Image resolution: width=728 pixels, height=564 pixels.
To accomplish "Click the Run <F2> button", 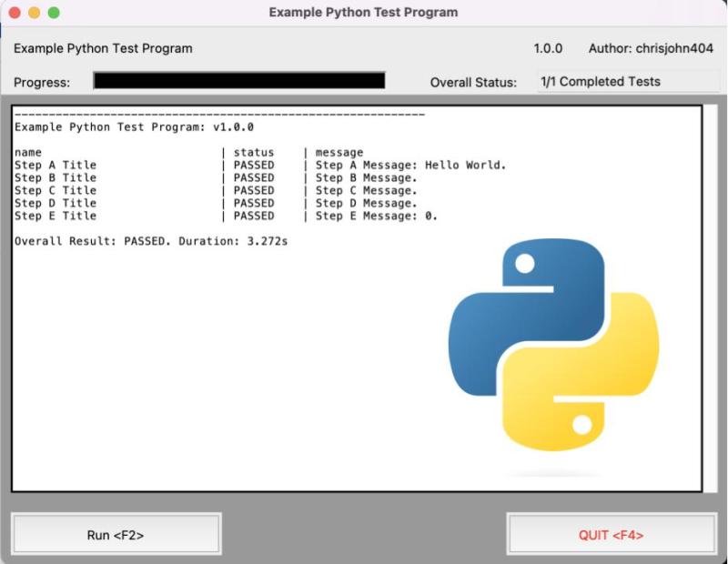I will click(116, 535).
